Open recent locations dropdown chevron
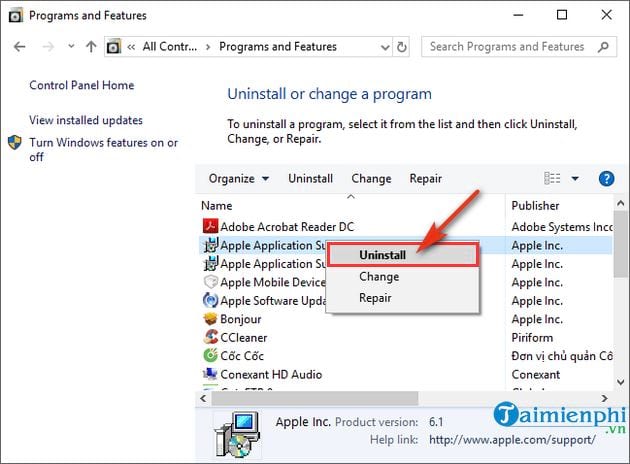630x464 pixels. 71,46
